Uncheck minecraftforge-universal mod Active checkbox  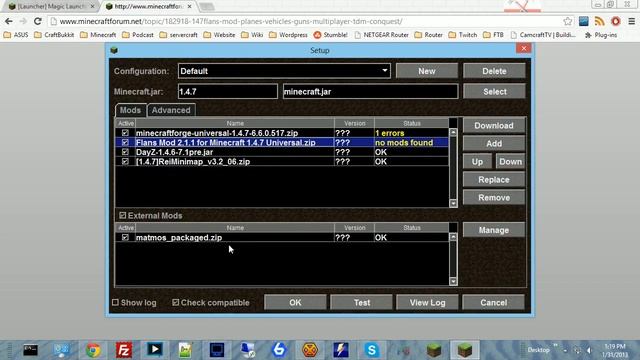tap(125, 133)
